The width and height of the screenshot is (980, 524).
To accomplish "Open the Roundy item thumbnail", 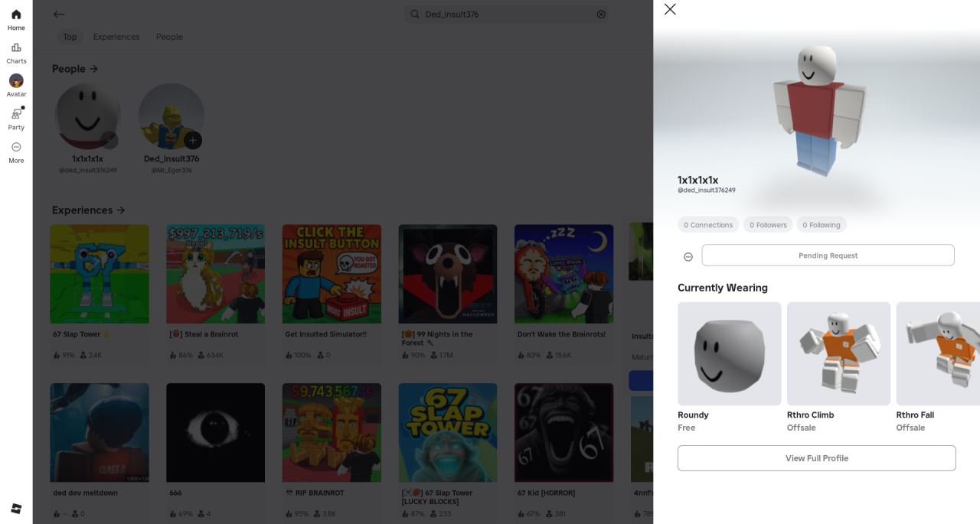I will point(729,353).
